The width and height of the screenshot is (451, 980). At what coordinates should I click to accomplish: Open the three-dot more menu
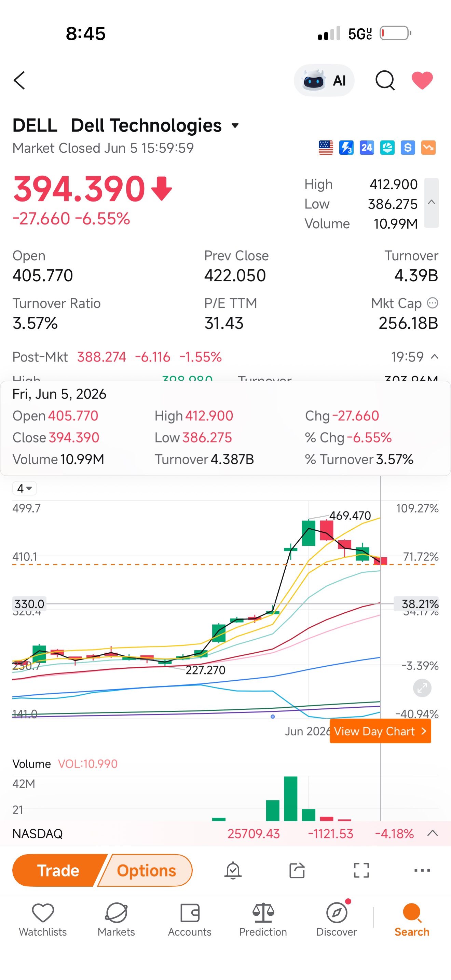[x=422, y=870]
